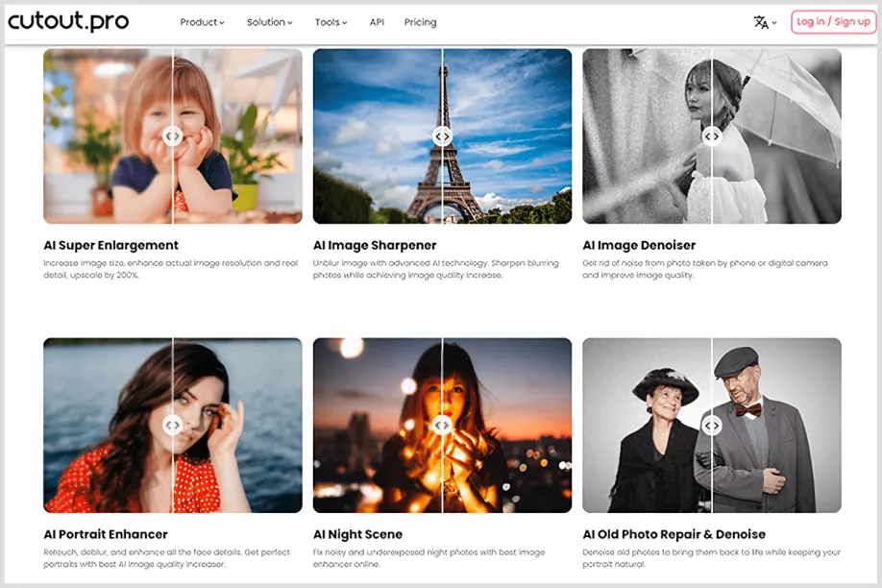
Task: Select the AI Image Denoiser title
Action: pyautogui.click(x=639, y=245)
